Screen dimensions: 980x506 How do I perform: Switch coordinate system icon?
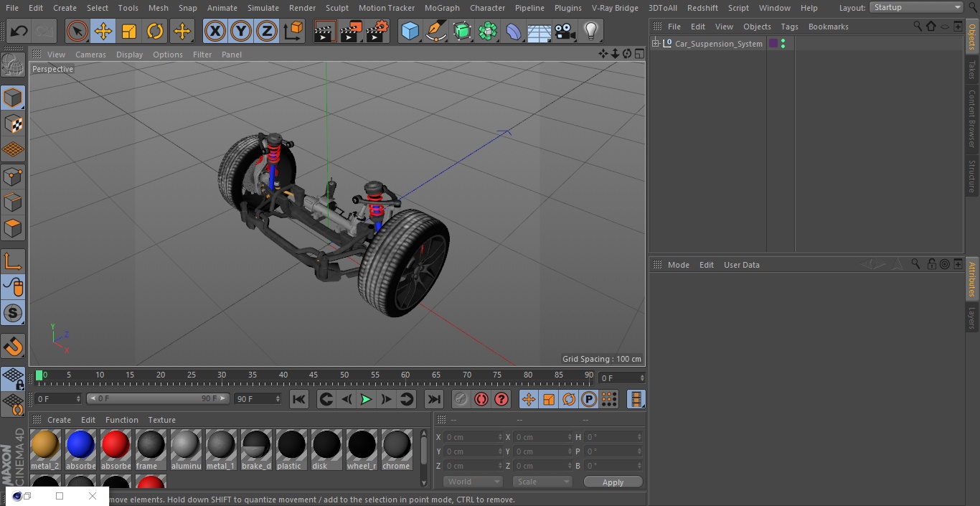293,31
